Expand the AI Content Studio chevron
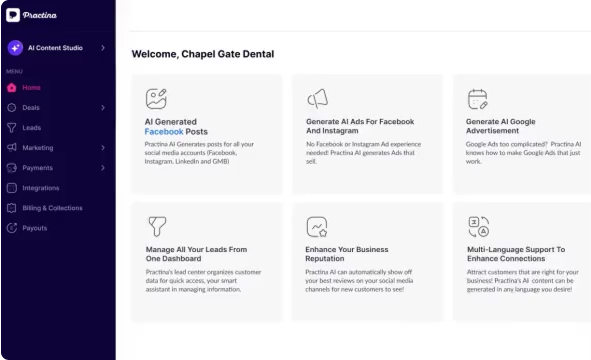This screenshot has height=360, width=591. pyautogui.click(x=103, y=48)
